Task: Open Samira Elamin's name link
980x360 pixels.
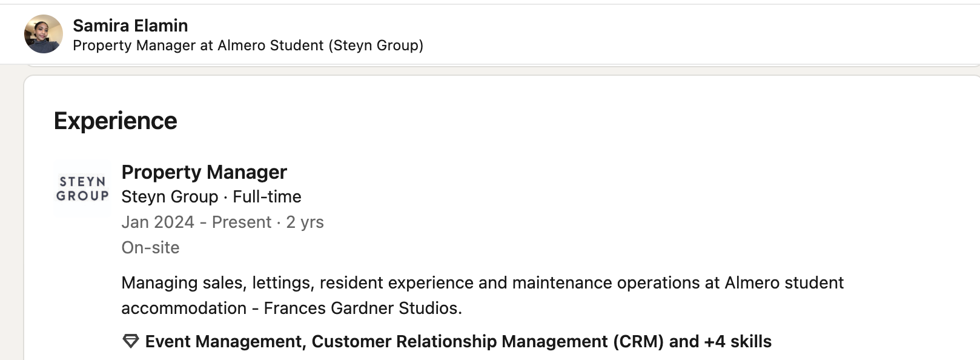Action: (x=130, y=25)
